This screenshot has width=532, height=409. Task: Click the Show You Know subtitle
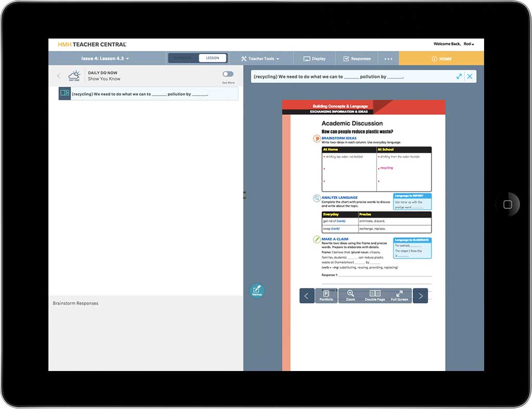pos(104,79)
